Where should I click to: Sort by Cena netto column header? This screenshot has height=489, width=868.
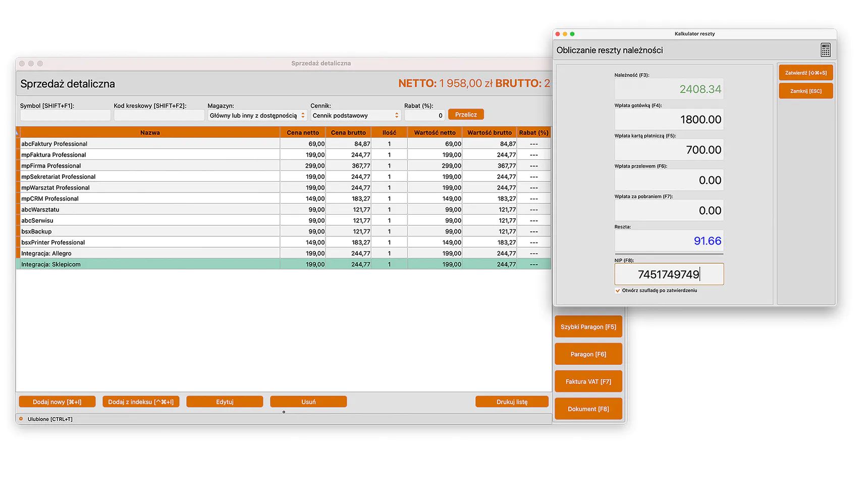point(303,132)
